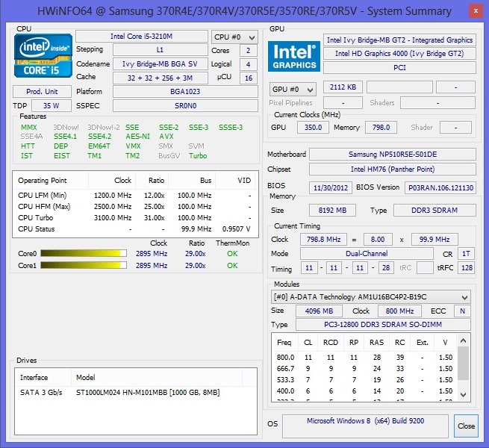Select the ST1000LM024 HN-M101MBB drive row
Viewport: 489px width, 448px height.
(135, 393)
